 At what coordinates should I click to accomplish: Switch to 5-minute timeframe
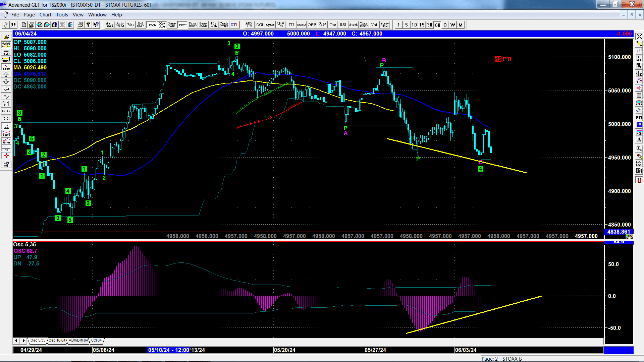click(407, 25)
